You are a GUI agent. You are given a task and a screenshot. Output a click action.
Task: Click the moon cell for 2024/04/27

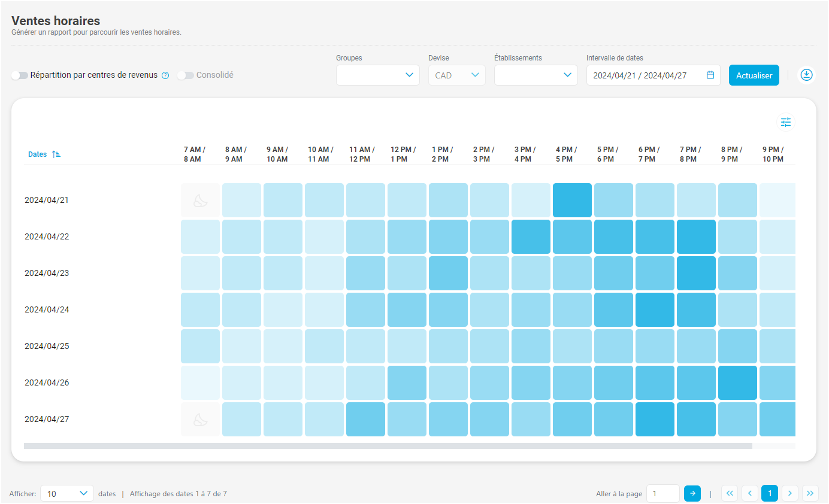click(x=201, y=419)
